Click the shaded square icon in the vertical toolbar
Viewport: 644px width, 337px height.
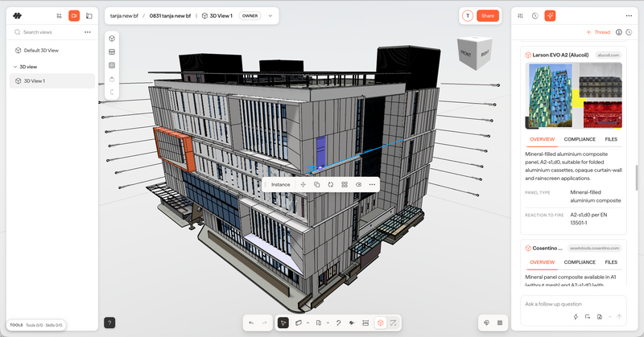(112, 65)
